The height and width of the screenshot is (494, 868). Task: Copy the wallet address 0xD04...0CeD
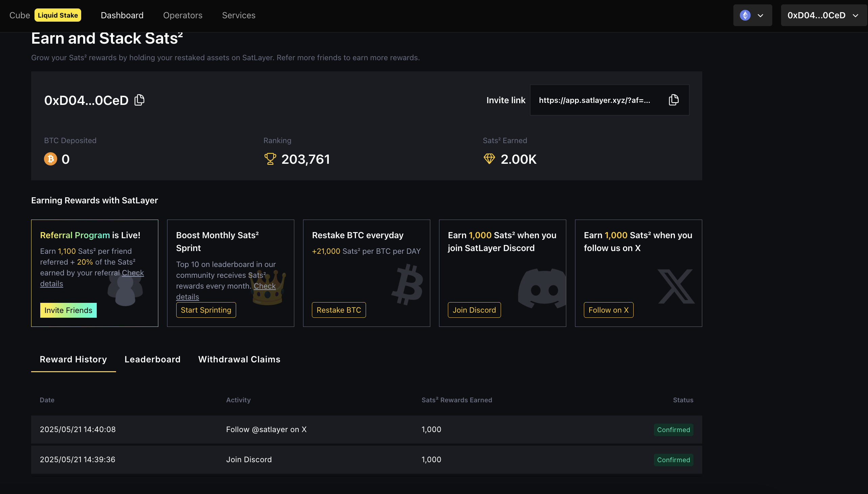(x=139, y=100)
